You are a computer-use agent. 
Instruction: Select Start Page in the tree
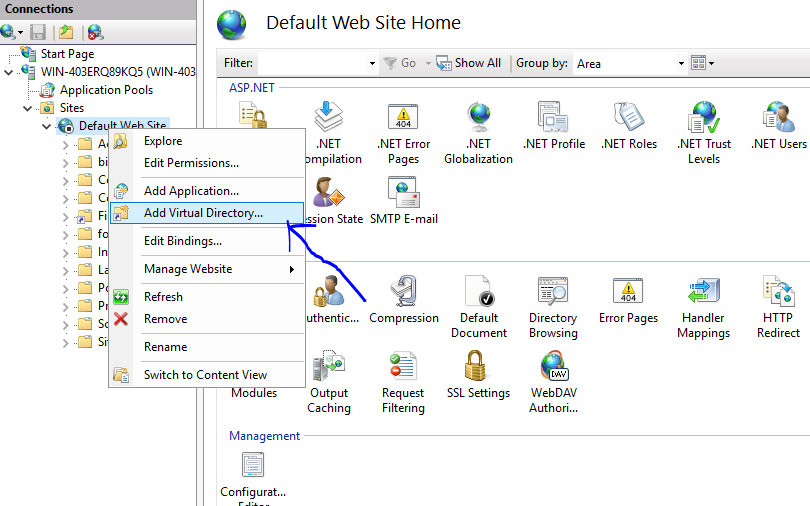click(x=67, y=54)
